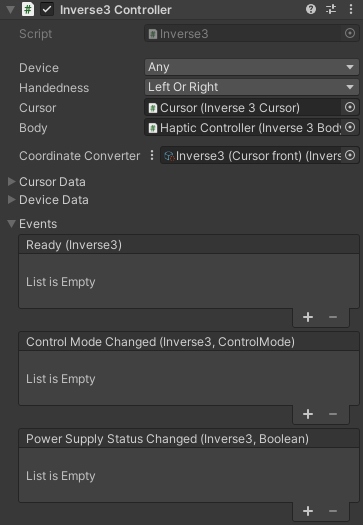Open object picker for Cursor field
The height and width of the screenshot is (525, 363).
point(350,107)
